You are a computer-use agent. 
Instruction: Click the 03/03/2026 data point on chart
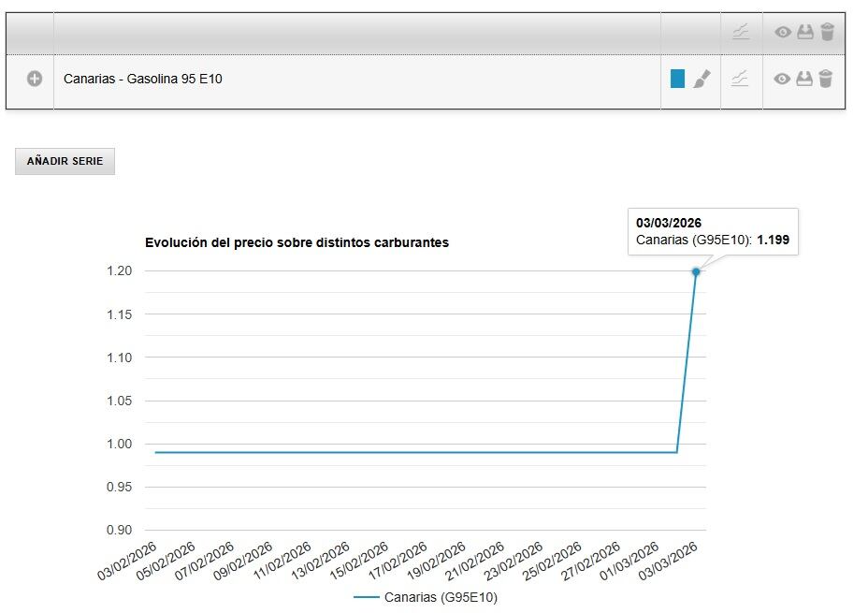[x=696, y=271]
